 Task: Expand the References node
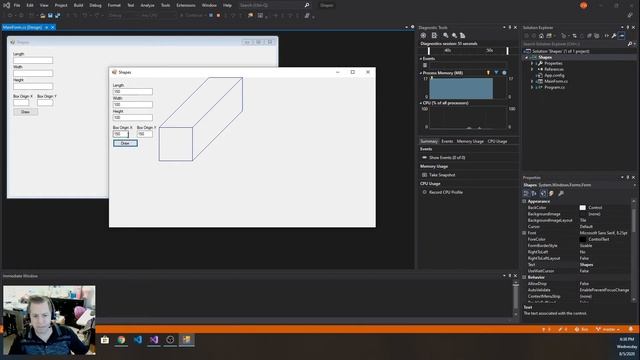coord(532,69)
